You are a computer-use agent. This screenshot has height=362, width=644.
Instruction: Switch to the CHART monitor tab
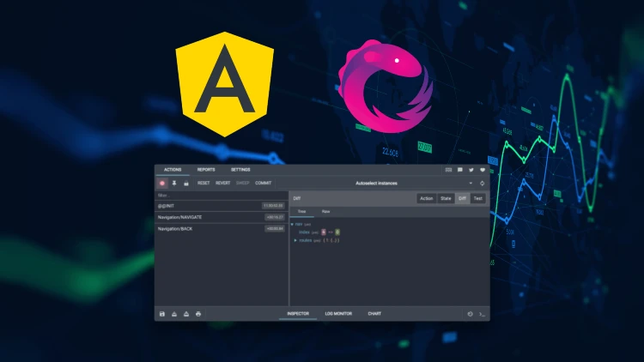click(x=374, y=314)
